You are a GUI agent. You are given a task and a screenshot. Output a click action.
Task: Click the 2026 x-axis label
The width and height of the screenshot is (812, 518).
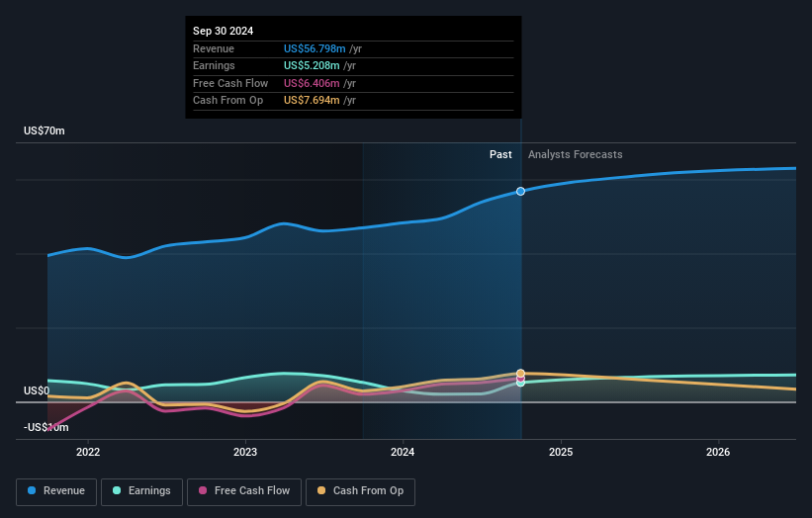pos(718,453)
